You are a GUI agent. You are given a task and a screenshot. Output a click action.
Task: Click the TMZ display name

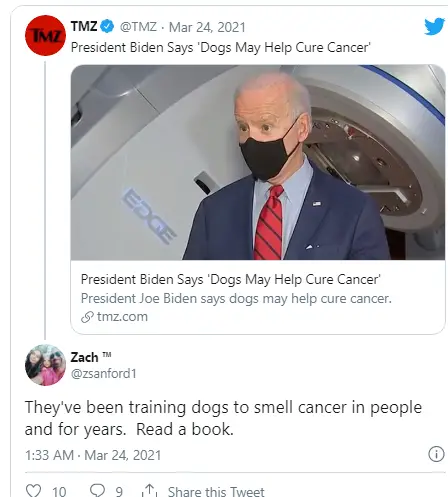[x=84, y=26]
